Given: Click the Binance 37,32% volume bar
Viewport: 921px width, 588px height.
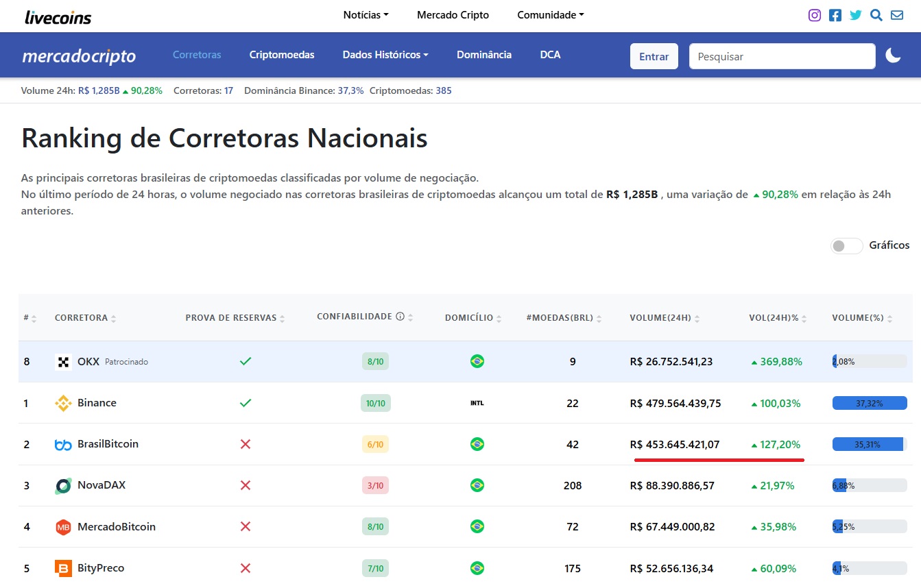Looking at the screenshot, I should point(870,403).
